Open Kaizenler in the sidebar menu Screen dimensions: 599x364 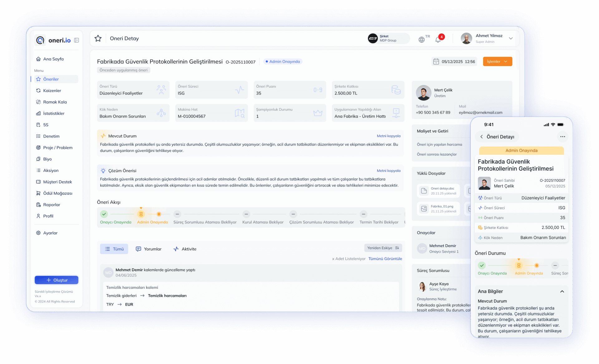tap(52, 90)
